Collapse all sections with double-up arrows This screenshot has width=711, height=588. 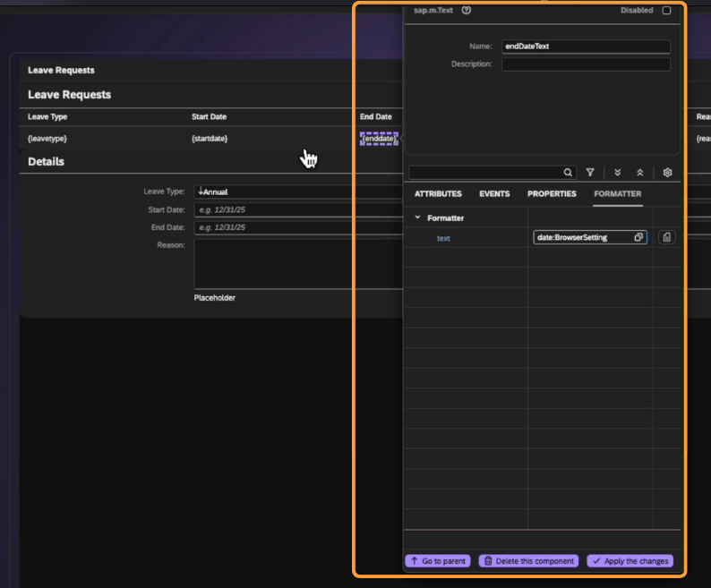point(640,173)
